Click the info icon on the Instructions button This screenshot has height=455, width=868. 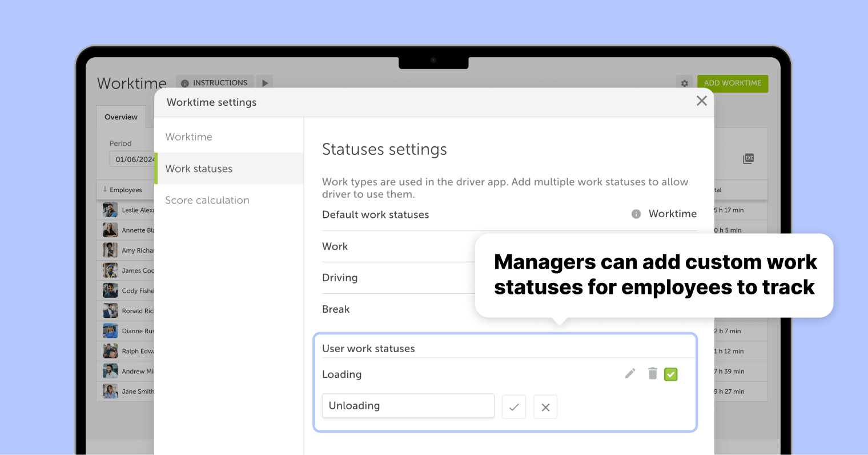(184, 82)
